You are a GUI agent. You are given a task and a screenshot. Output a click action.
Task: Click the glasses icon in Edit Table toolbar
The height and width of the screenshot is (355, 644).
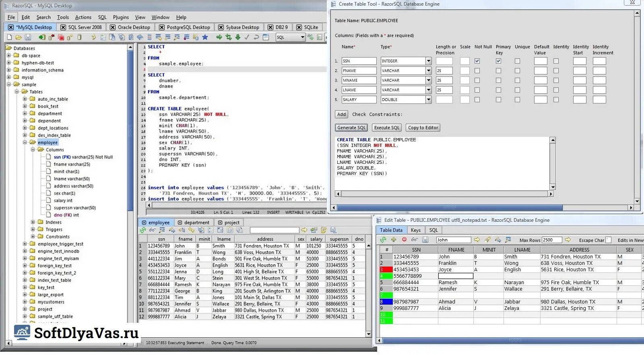pos(414,239)
